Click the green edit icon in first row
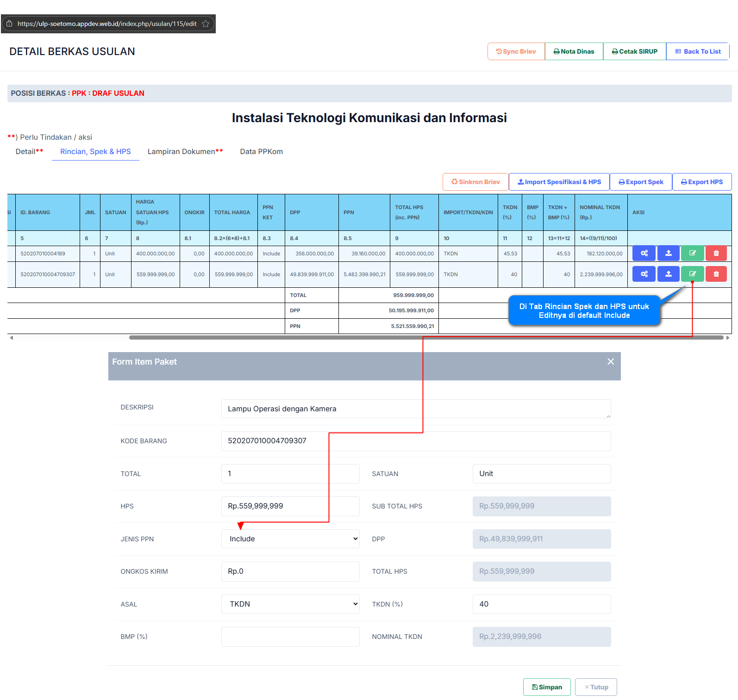This screenshot has height=700, width=738. pyautogui.click(x=692, y=253)
